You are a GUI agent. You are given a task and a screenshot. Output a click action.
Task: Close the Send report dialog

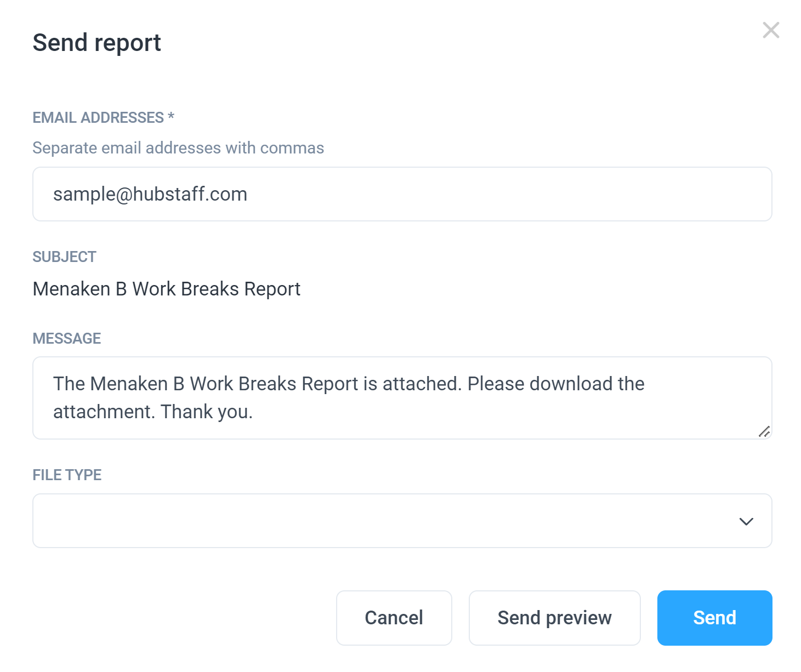click(x=771, y=30)
